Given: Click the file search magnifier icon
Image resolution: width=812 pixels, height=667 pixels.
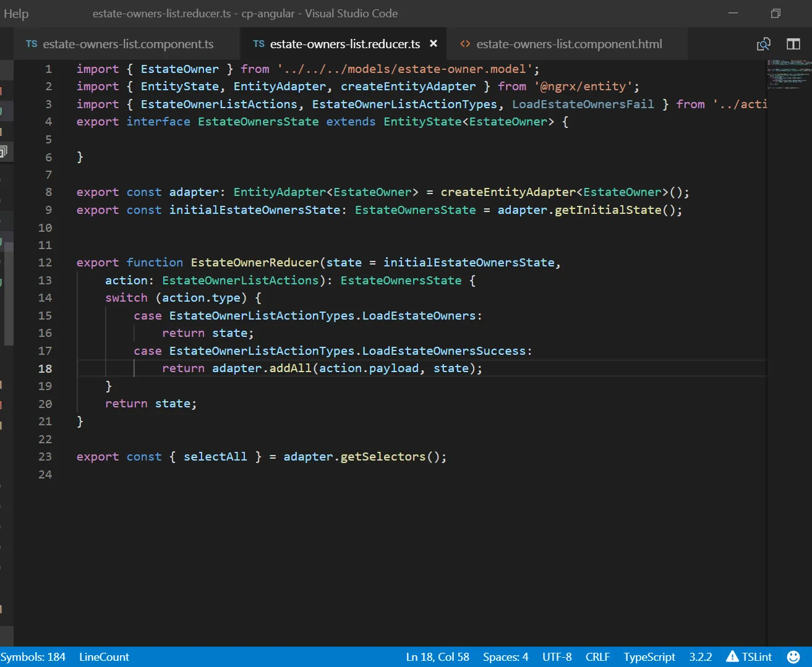Looking at the screenshot, I should point(764,44).
